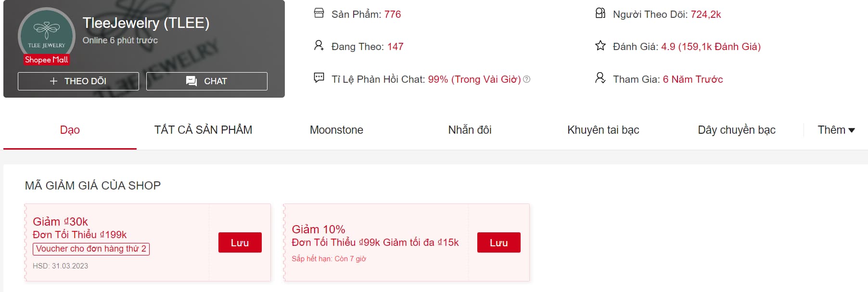This screenshot has height=292, width=868.
Task: Go to the Khuyên tai bạc tab
Action: 603,130
